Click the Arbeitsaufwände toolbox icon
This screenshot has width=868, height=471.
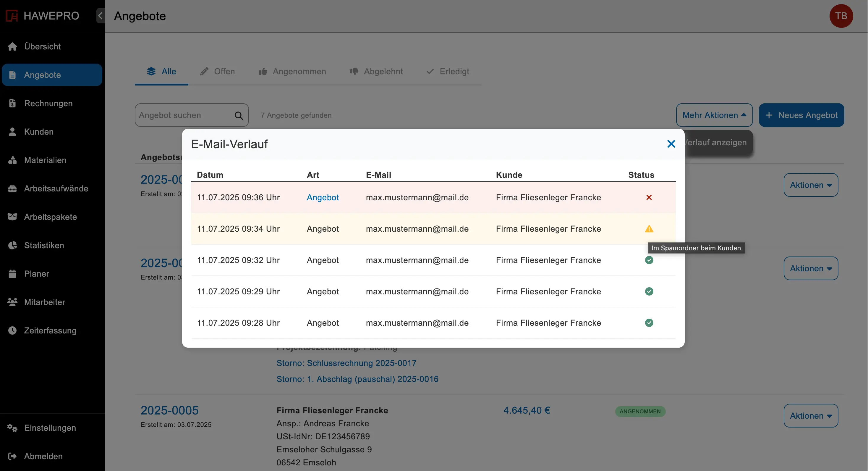pyautogui.click(x=12, y=188)
